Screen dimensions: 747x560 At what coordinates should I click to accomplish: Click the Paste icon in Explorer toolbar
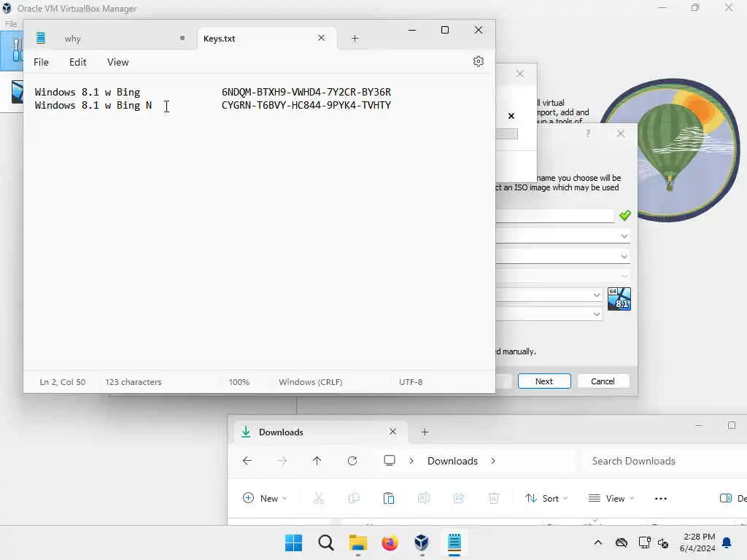388,498
